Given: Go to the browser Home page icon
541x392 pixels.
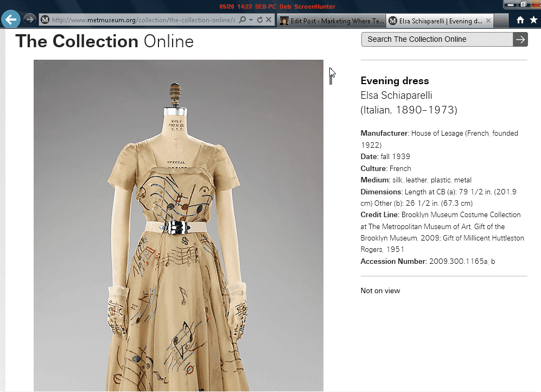Looking at the screenshot, I should [x=520, y=20].
